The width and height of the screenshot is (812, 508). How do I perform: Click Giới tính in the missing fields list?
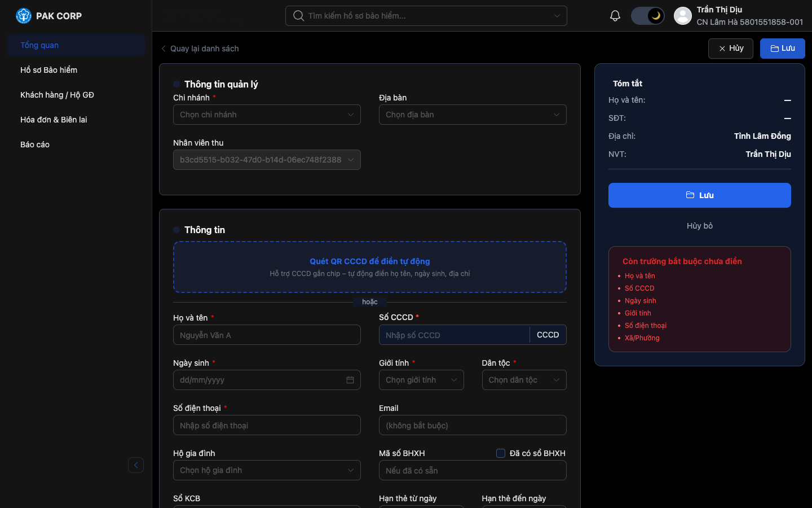point(638,313)
